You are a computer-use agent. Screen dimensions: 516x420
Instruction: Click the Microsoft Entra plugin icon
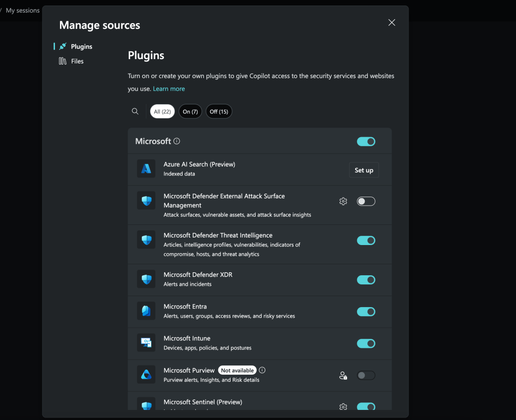pyautogui.click(x=146, y=311)
